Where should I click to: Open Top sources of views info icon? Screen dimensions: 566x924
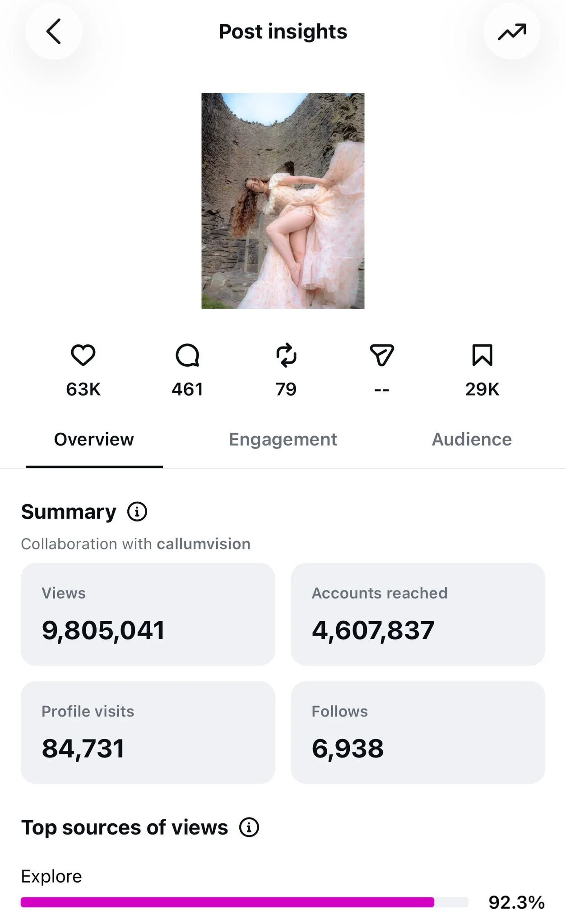[249, 827]
